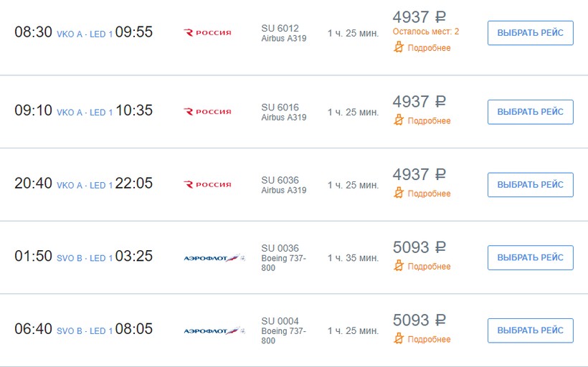Pick the 06:40 flight with ВЫБРАТЬ РЕЙС
This screenshot has width=588, height=367.
530,330
